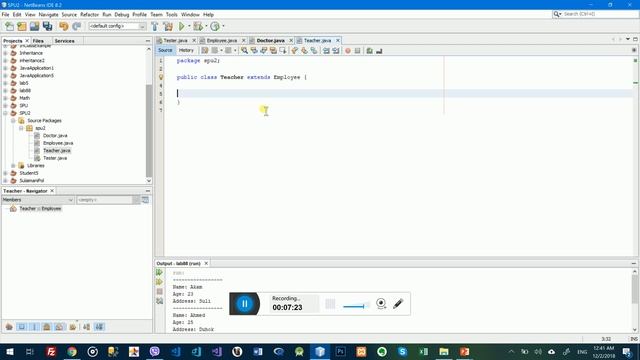This screenshot has width=640, height=360.
Task: Click the Shift Line Left icon
Action: click(326, 51)
